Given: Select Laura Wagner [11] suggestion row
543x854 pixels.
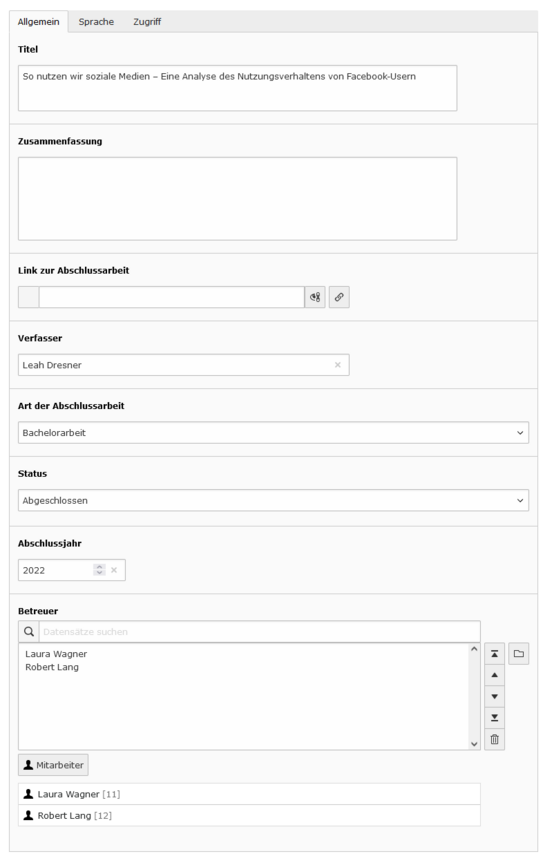Looking at the screenshot, I should click(249, 794).
